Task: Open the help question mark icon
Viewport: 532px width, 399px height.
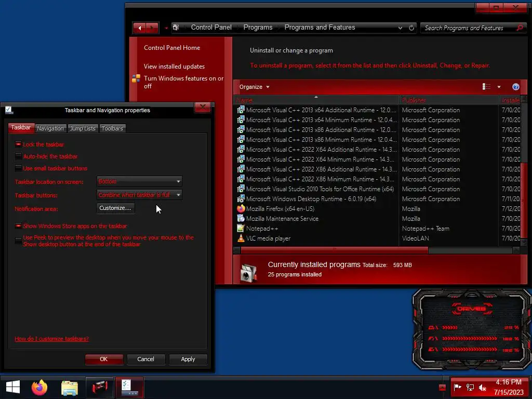Action: click(x=515, y=87)
